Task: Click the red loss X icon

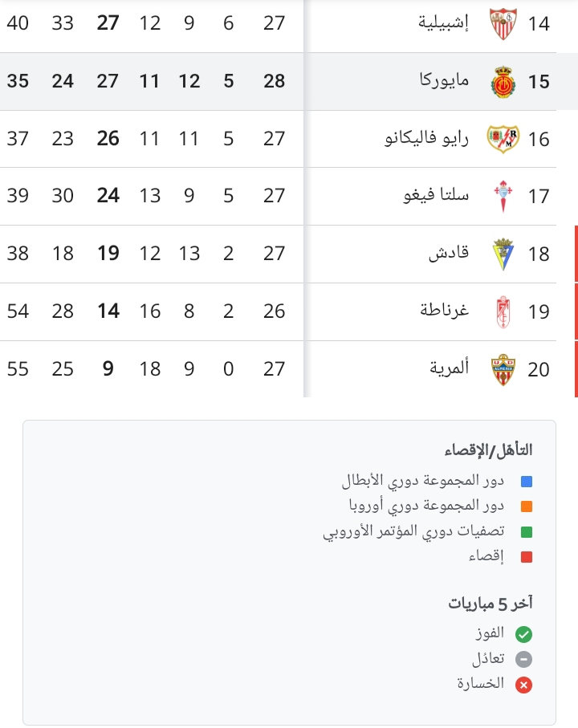Action: 524,685
